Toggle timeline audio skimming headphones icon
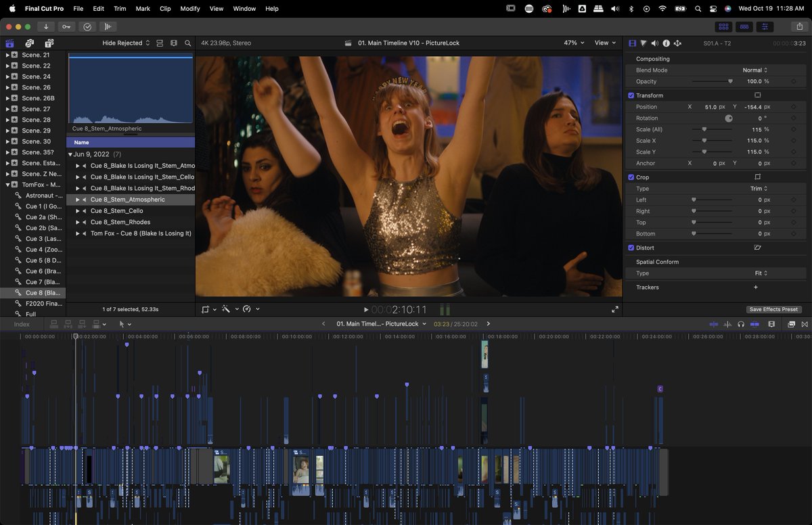This screenshot has height=525, width=812. 741,324
